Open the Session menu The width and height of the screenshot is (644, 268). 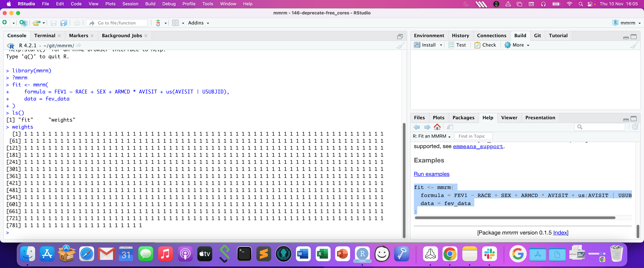pos(130,4)
